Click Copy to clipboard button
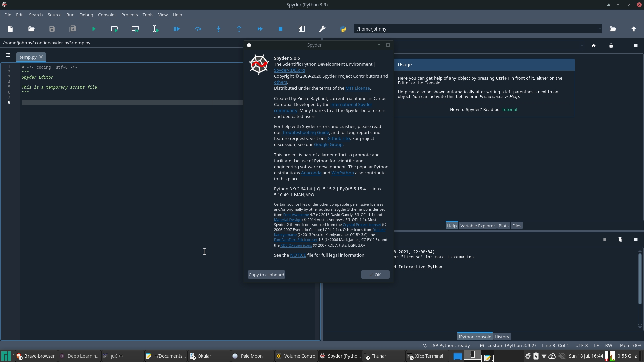Viewport: 644px width, 362px height. click(266, 275)
